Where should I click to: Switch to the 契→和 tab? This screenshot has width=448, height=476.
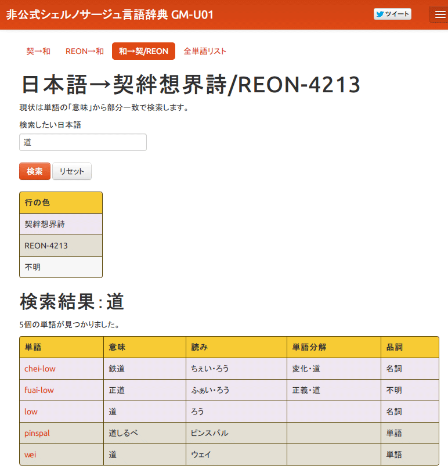38,51
